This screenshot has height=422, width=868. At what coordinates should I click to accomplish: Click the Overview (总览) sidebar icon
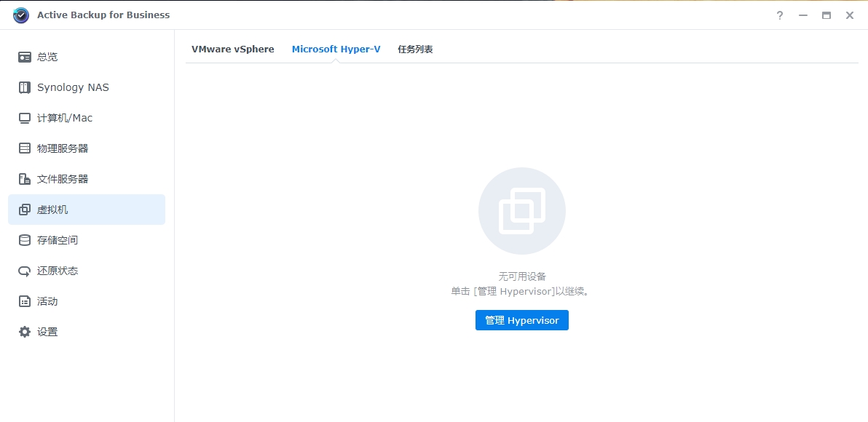pyautogui.click(x=25, y=57)
